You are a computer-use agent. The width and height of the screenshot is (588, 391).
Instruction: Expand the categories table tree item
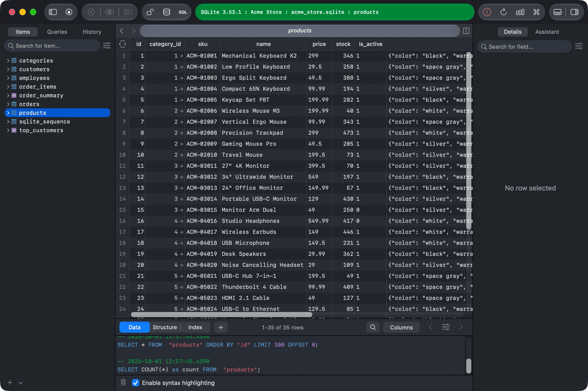8,61
